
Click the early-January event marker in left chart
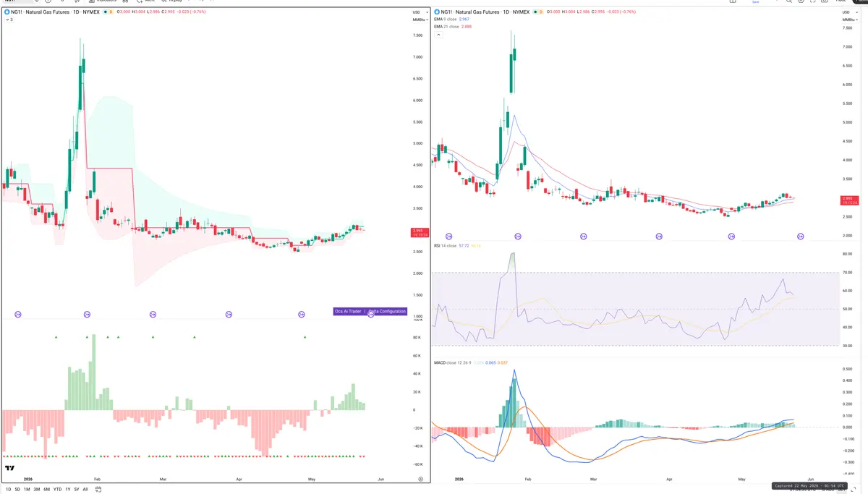pos(18,314)
